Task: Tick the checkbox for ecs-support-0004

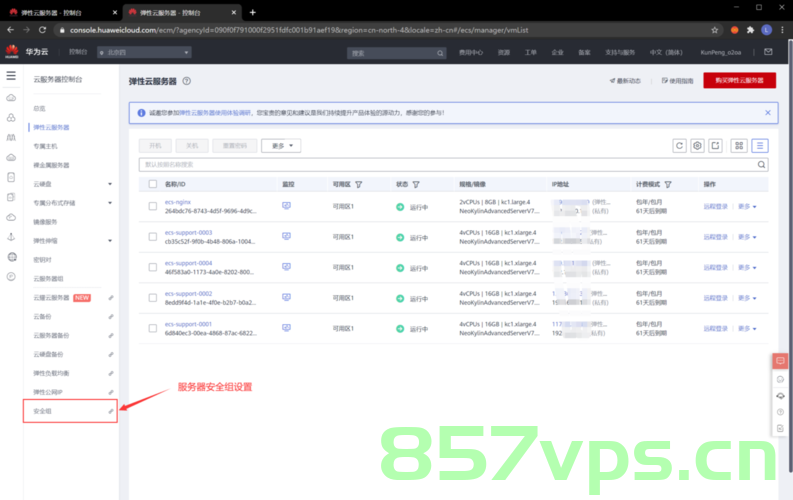Action: pos(153,267)
